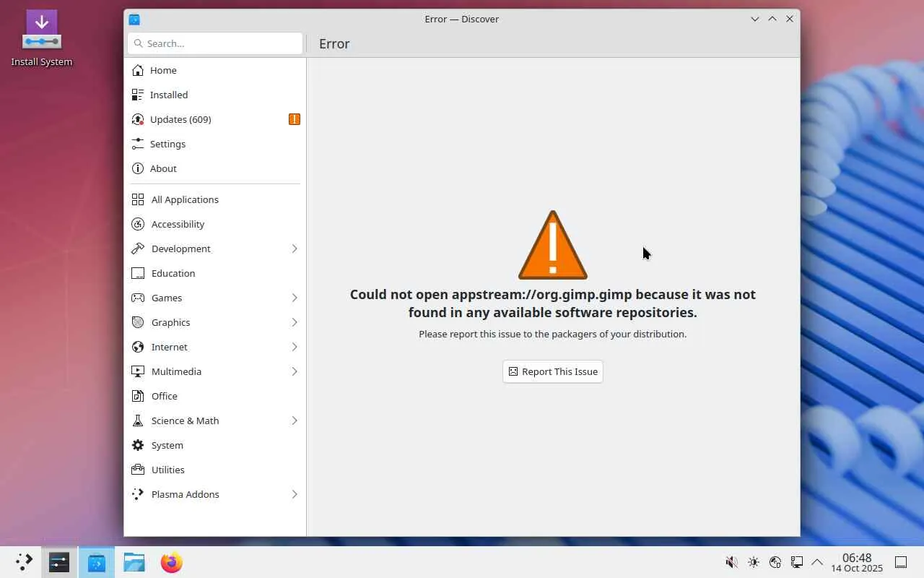Open the Install System desktop icon

point(42,38)
